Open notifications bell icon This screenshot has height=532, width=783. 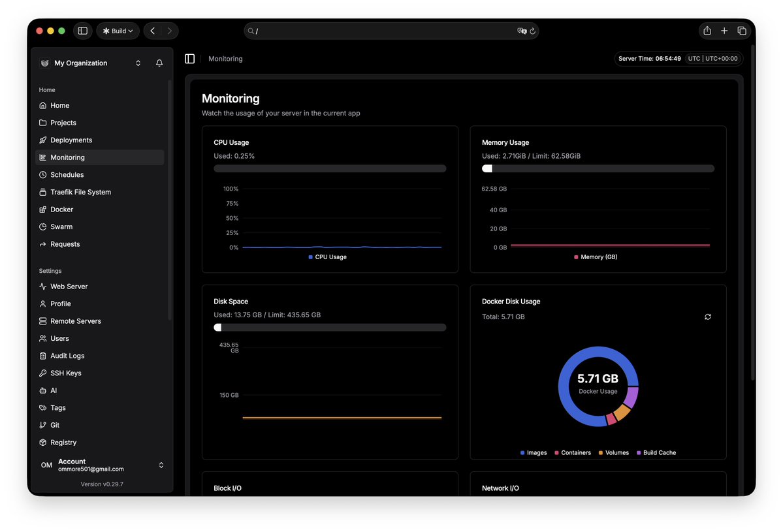pyautogui.click(x=159, y=63)
